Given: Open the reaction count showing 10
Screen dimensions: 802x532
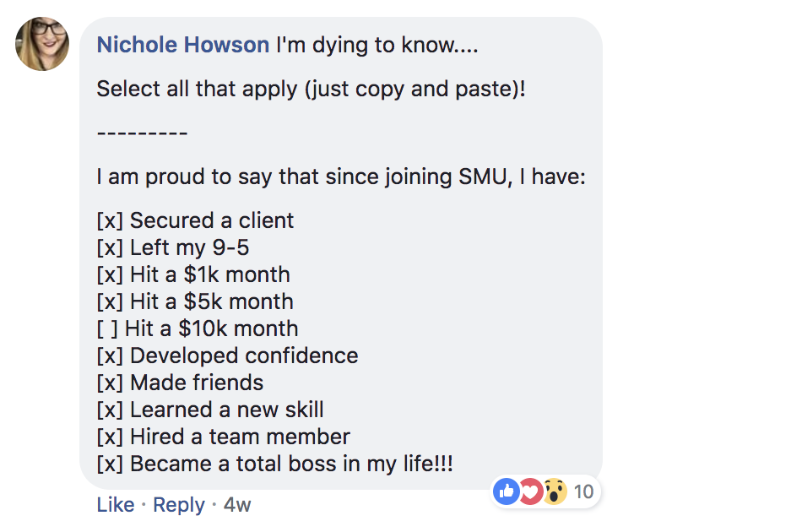Looking at the screenshot, I should click(x=583, y=491).
